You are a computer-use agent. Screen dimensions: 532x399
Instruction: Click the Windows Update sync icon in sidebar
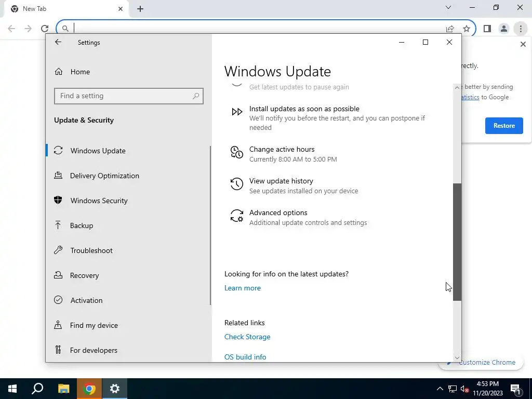click(58, 150)
